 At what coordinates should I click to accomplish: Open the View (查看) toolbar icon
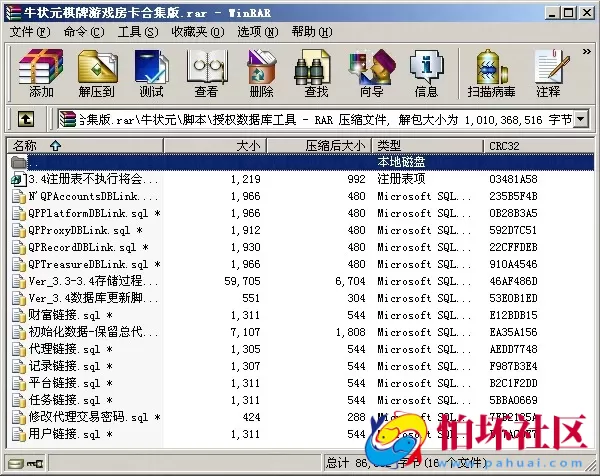[x=206, y=73]
